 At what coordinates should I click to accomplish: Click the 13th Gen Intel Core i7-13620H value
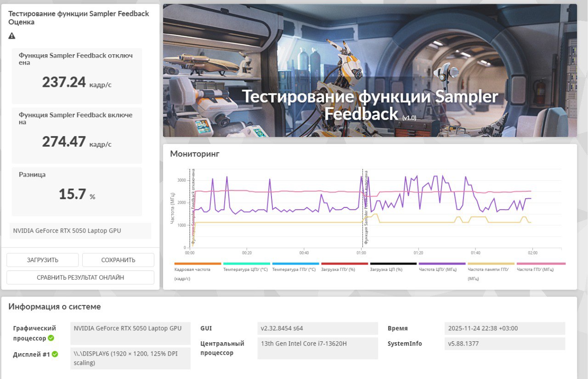tap(317, 348)
